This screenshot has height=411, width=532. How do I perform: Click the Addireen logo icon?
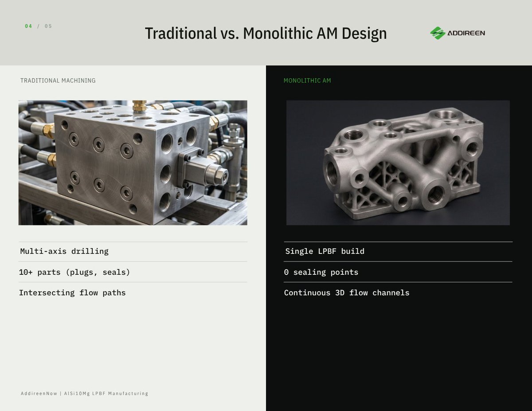[x=438, y=33]
